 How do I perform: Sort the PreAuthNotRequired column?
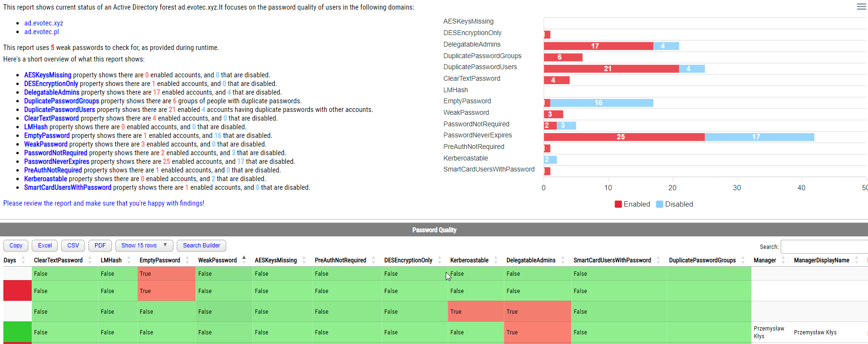(373, 260)
